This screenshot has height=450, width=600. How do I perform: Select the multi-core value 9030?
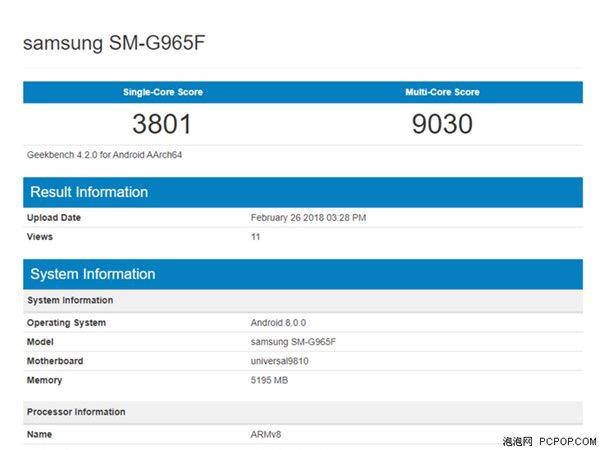point(442,124)
